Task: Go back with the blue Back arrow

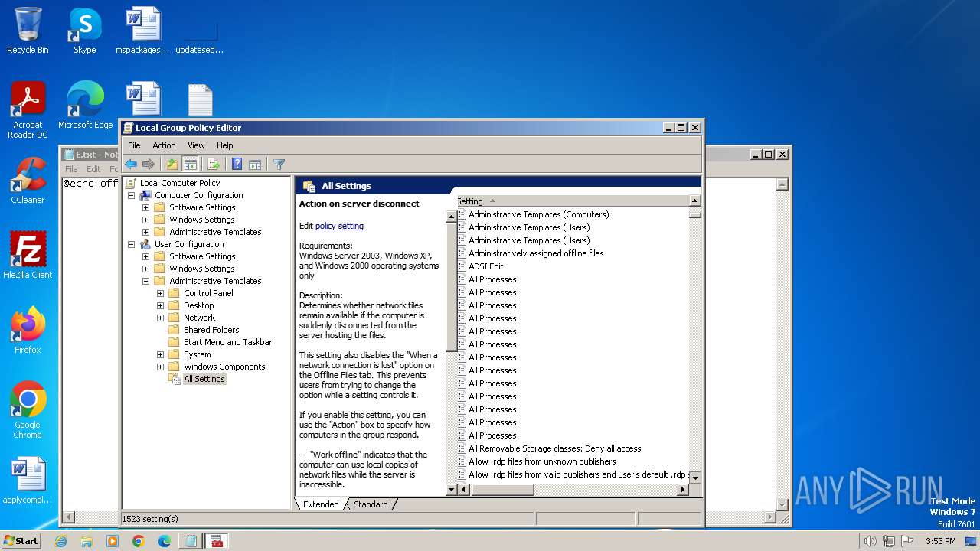Action: pyautogui.click(x=131, y=164)
